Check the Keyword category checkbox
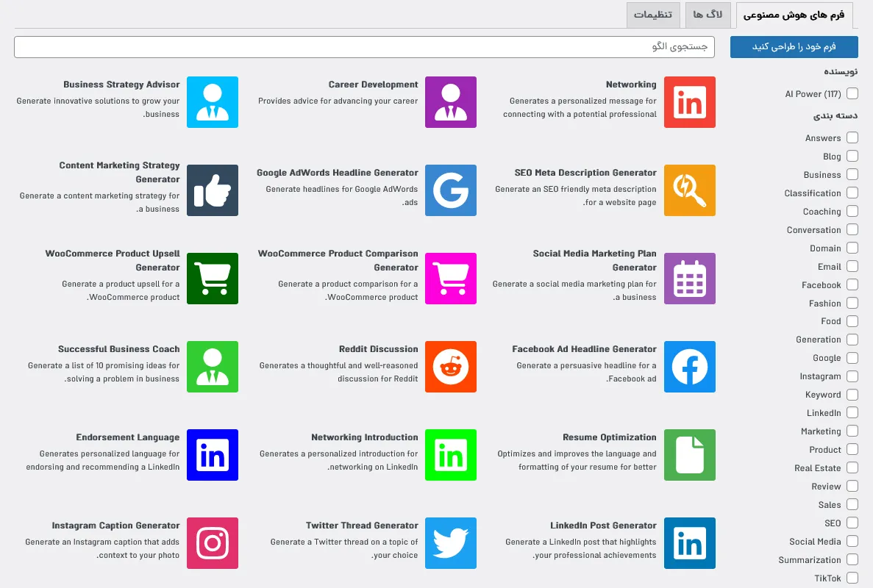Screen dimensions: 873x588 click(852, 394)
